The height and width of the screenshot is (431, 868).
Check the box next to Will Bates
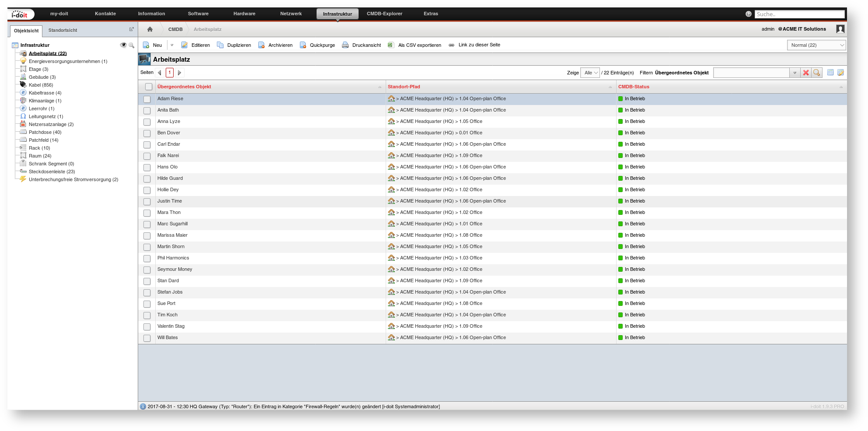pyautogui.click(x=147, y=338)
